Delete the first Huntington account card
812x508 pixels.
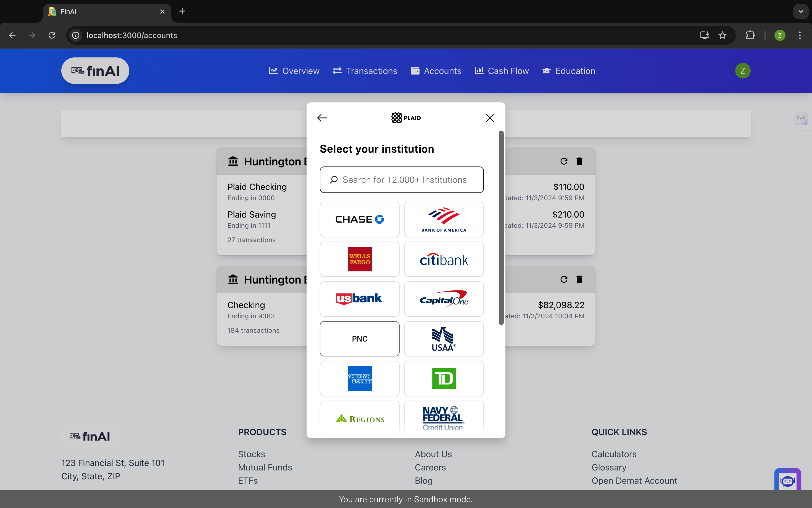(x=579, y=161)
